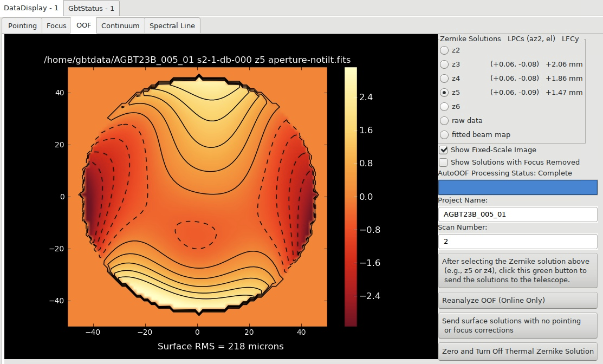Enable Show Solutions with Focus Removed
Image resolution: width=603 pixels, height=364 pixels.
pyautogui.click(x=443, y=162)
